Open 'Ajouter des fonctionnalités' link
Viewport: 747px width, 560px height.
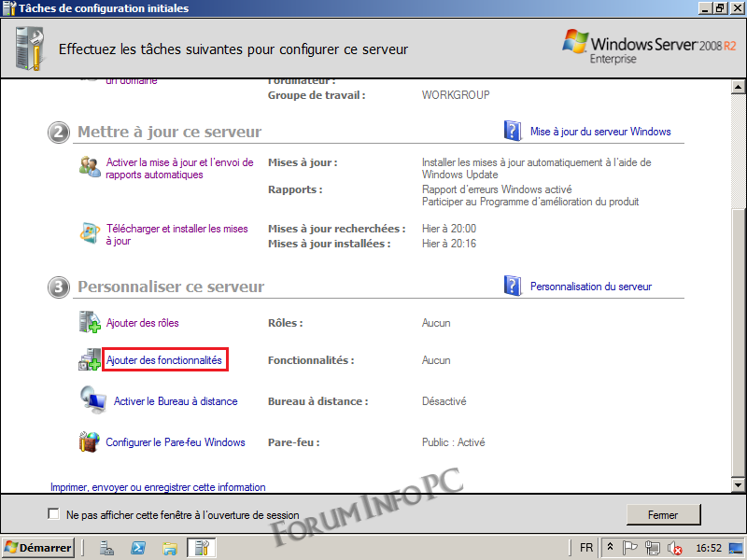164,360
